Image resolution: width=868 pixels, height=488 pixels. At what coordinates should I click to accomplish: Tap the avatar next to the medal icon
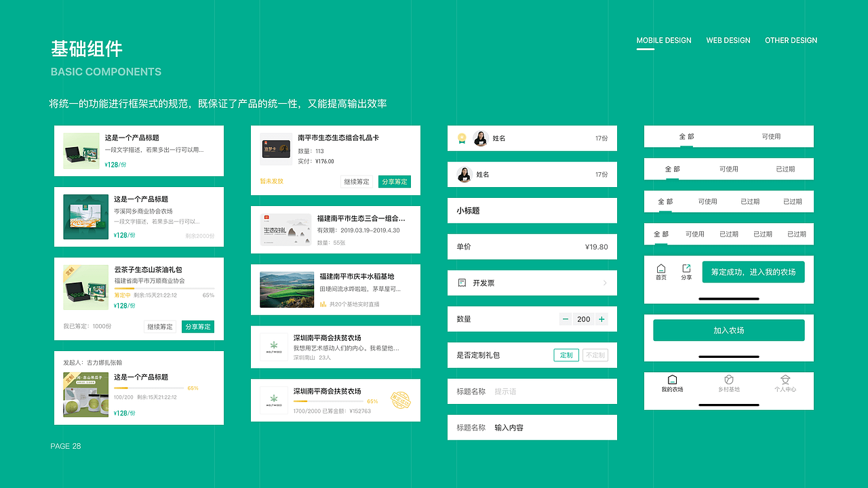click(x=481, y=138)
